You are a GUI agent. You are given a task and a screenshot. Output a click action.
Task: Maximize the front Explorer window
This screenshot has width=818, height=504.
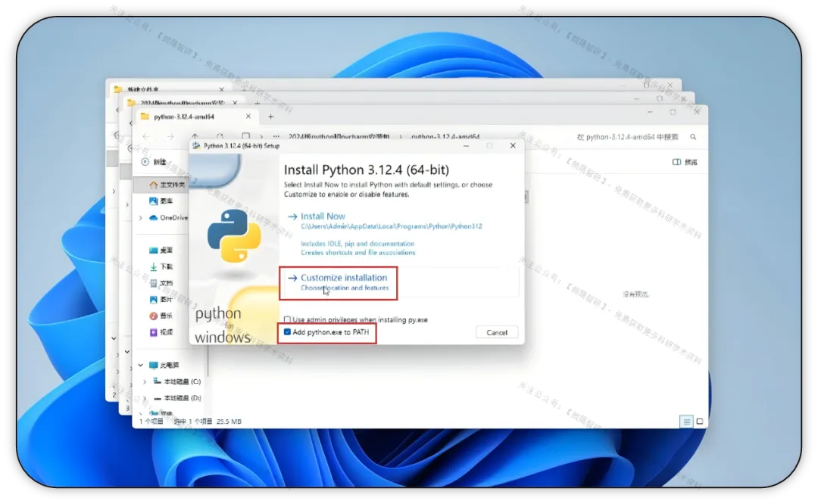coord(673,112)
